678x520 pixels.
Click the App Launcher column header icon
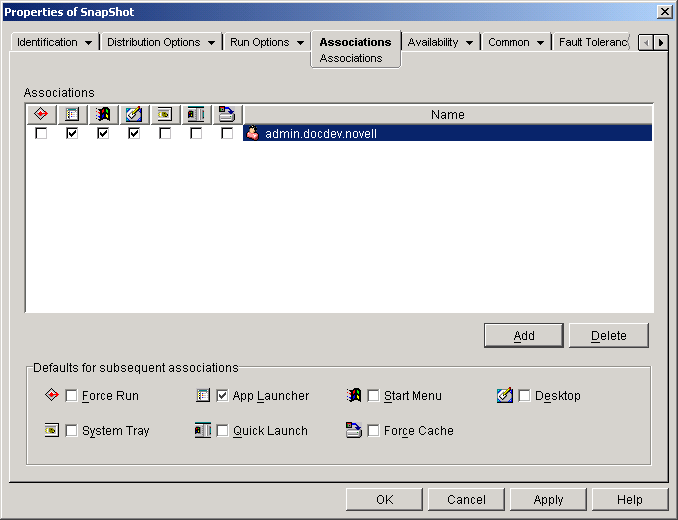click(x=72, y=115)
